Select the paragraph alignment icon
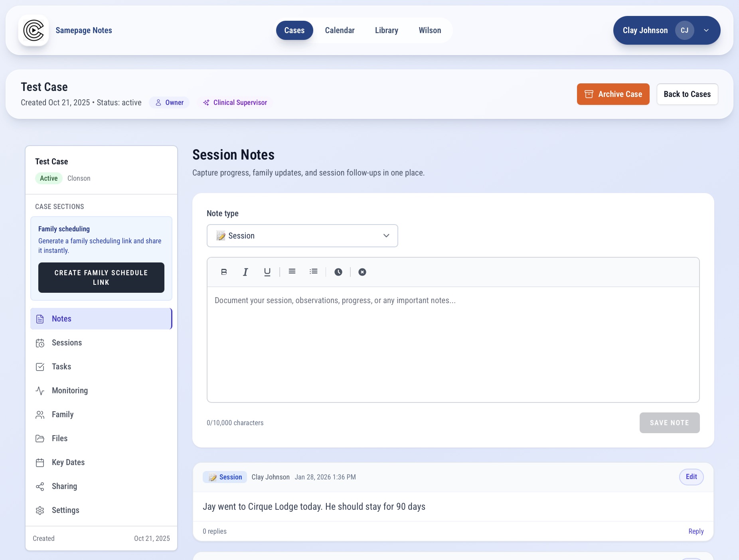 (292, 272)
